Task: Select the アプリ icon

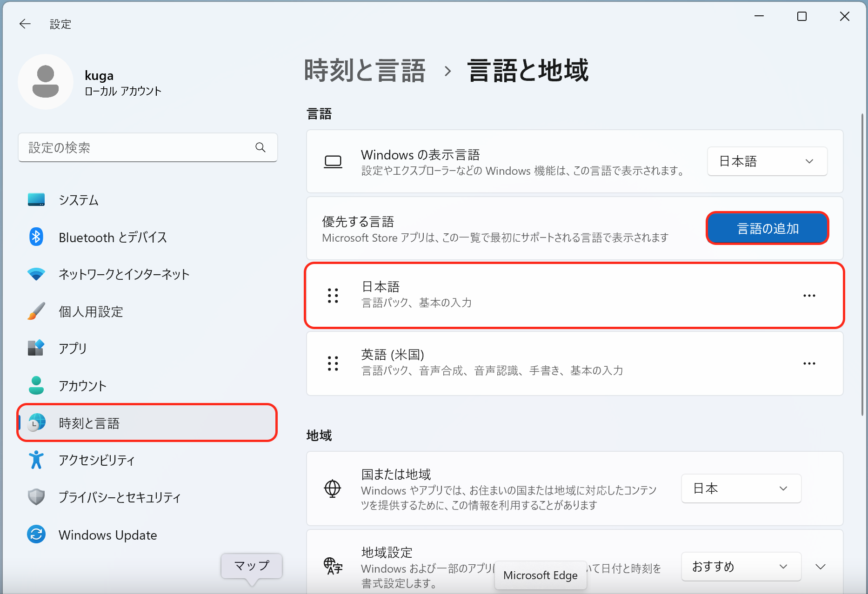Action: [x=36, y=348]
